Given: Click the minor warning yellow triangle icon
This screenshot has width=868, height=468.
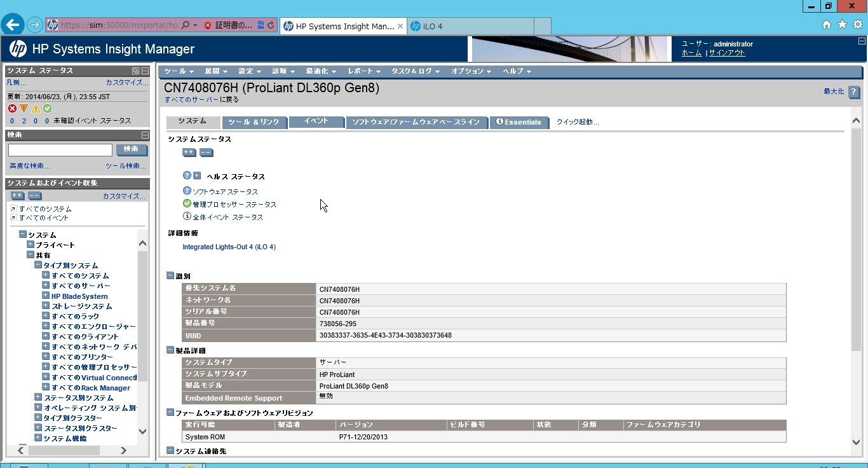Looking at the screenshot, I should (36, 109).
